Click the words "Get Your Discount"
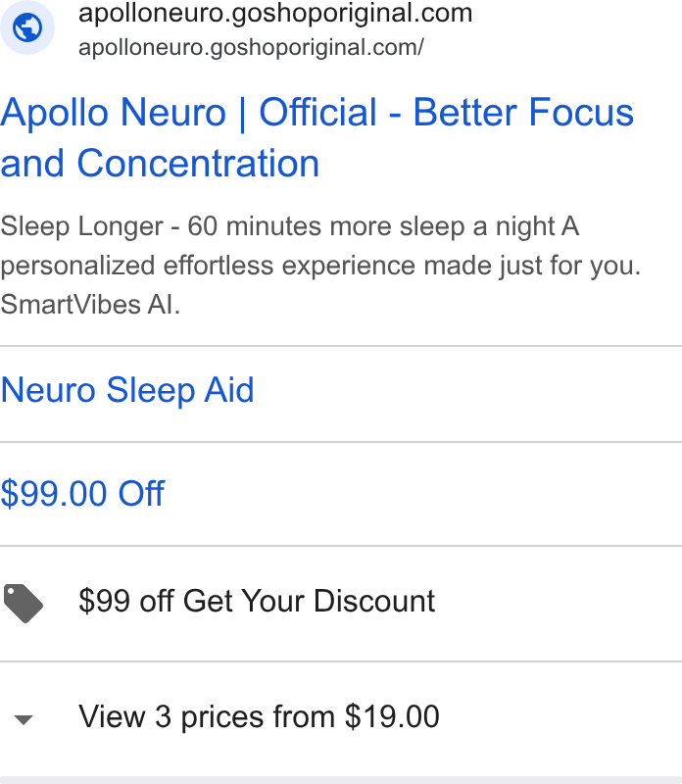 309,601
